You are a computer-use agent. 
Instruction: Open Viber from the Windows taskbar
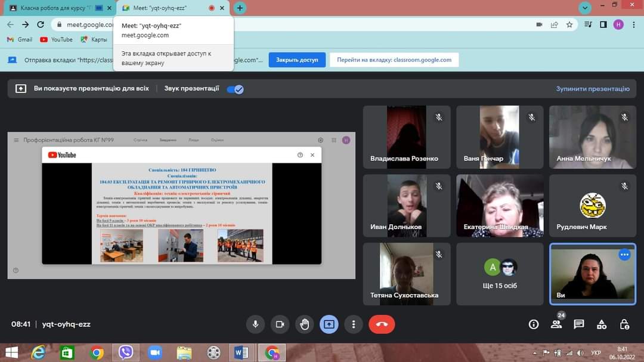pos(126,352)
